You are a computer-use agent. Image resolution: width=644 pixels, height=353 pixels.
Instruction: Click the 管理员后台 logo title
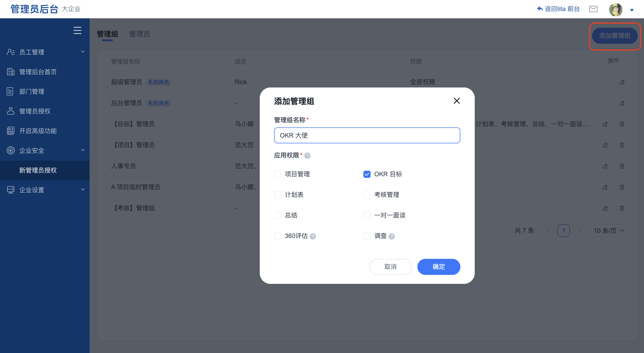click(x=34, y=9)
